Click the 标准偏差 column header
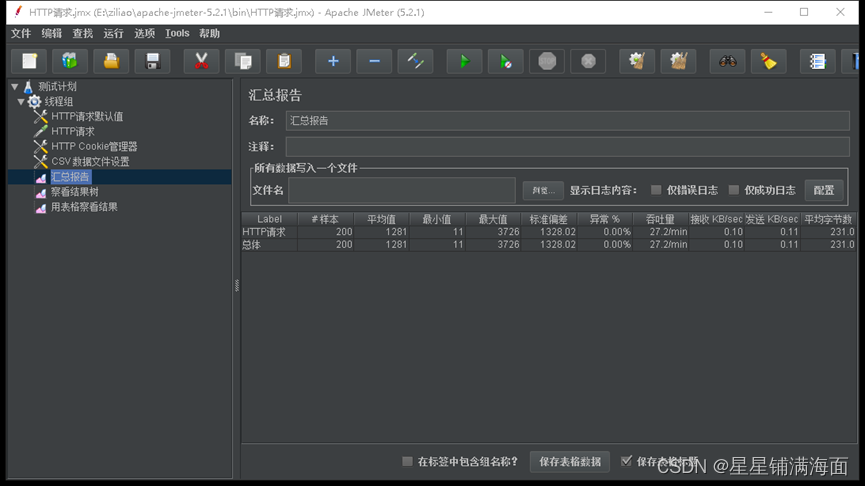Screen dimensions: 865x486 point(548,220)
